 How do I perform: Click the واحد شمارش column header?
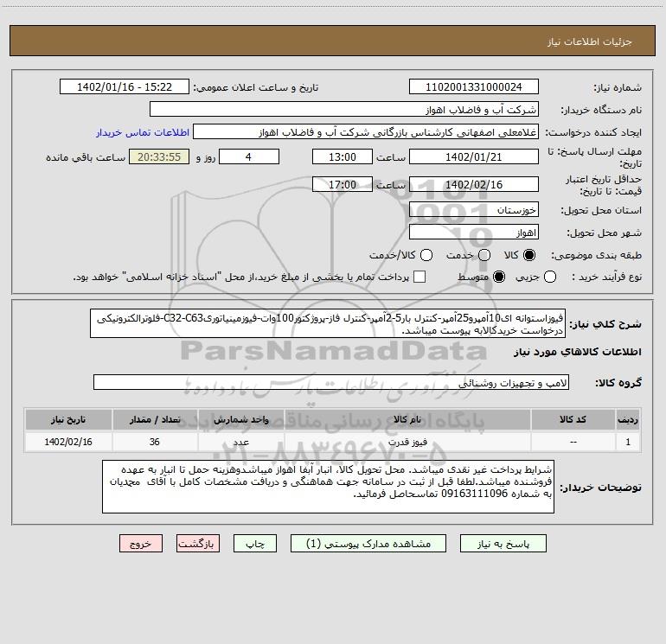[x=240, y=419]
